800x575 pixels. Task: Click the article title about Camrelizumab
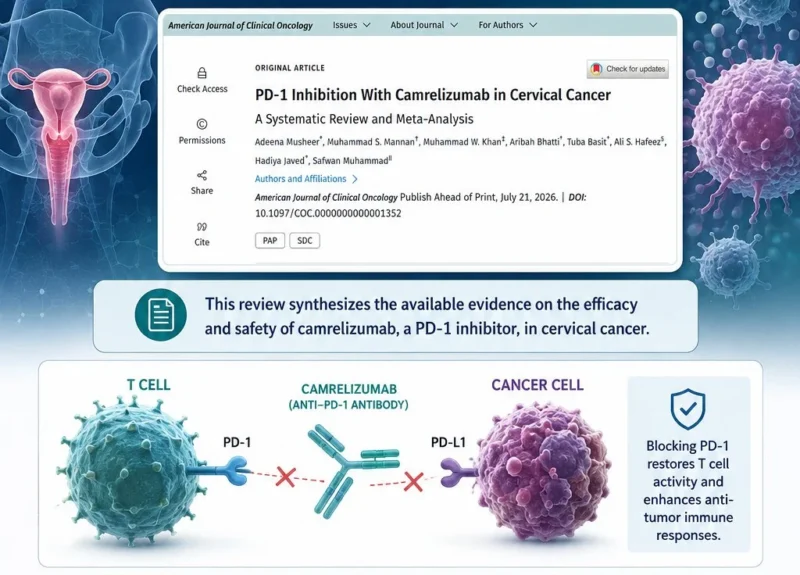(x=433, y=95)
